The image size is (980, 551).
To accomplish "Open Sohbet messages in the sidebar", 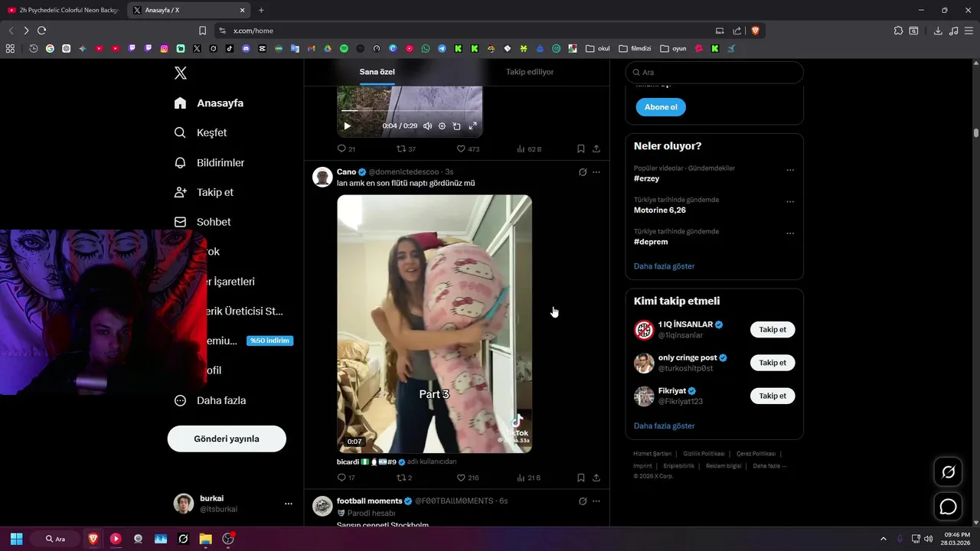I will (x=202, y=222).
